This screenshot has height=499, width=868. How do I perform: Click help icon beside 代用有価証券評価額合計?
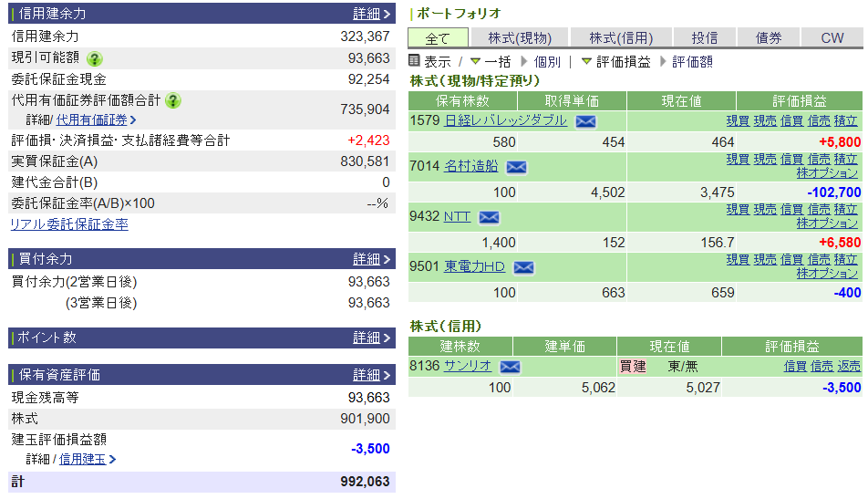173,100
